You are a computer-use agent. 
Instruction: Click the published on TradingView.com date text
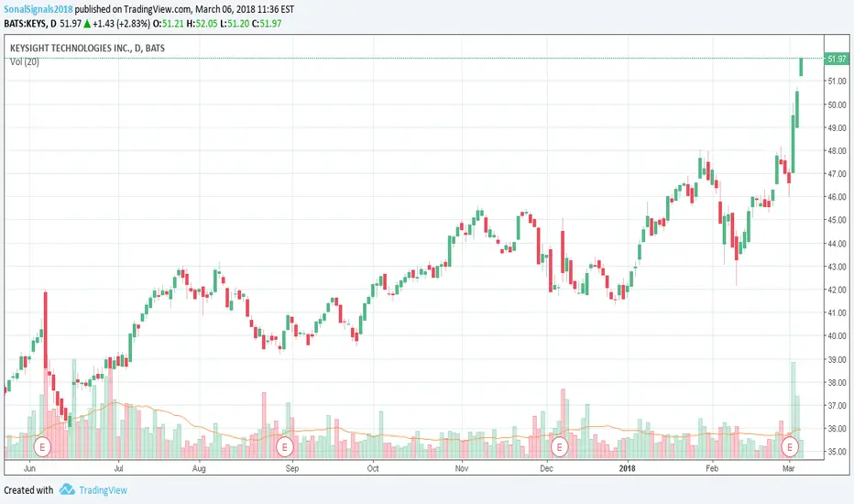184,9
